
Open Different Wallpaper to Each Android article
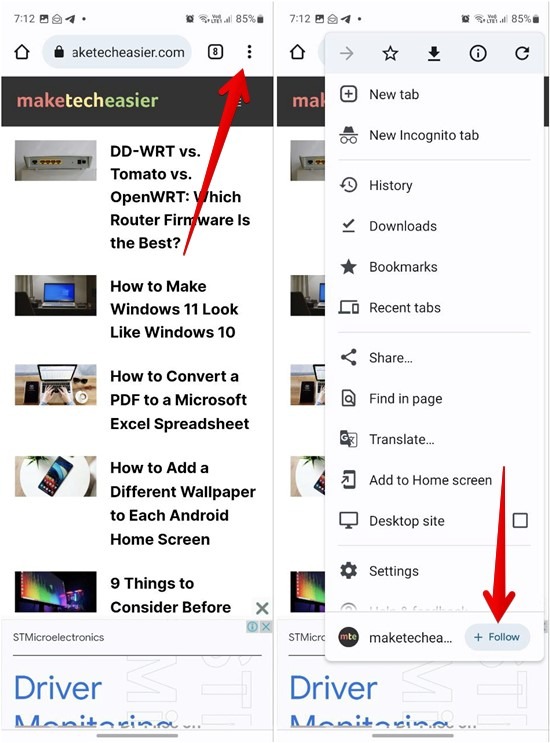click(x=183, y=503)
